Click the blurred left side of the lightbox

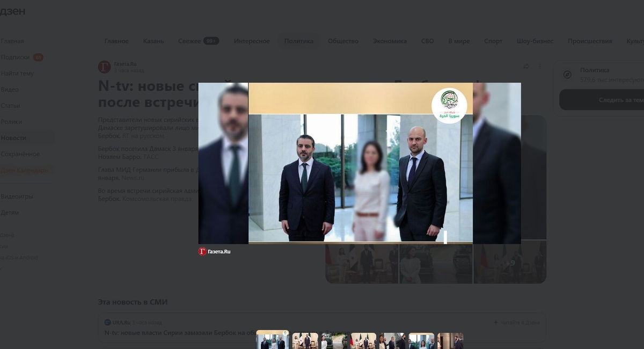click(223, 163)
